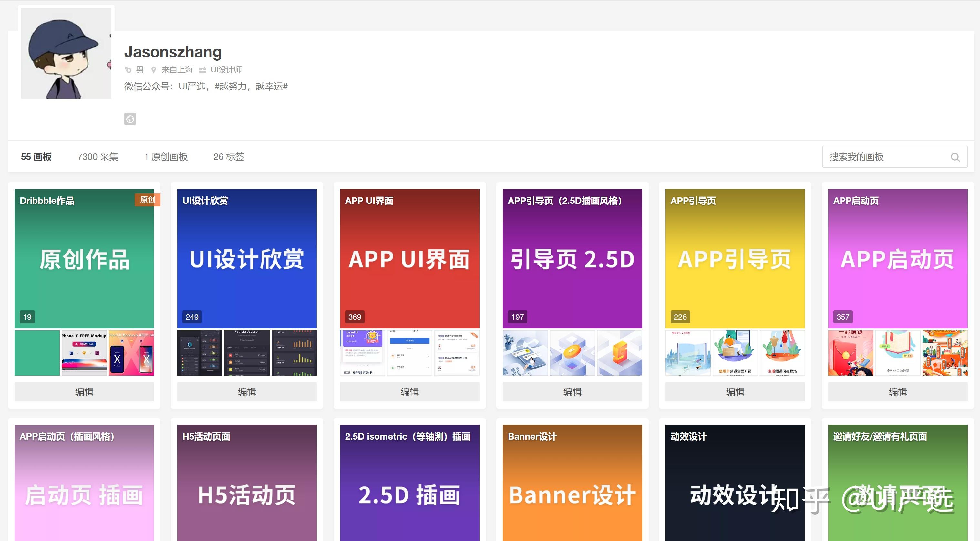This screenshot has height=541, width=980.
Task: Focus the 搜索我的画板 search field
Action: [x=895, y=157]
